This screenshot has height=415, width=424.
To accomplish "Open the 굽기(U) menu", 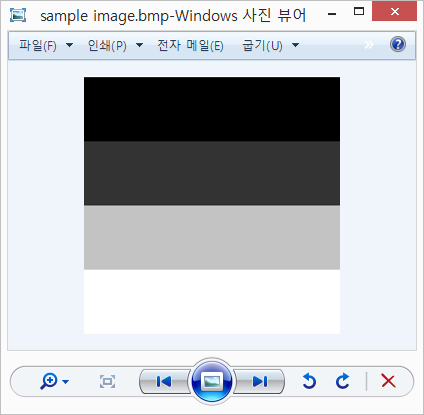I will tap(262, 45).
